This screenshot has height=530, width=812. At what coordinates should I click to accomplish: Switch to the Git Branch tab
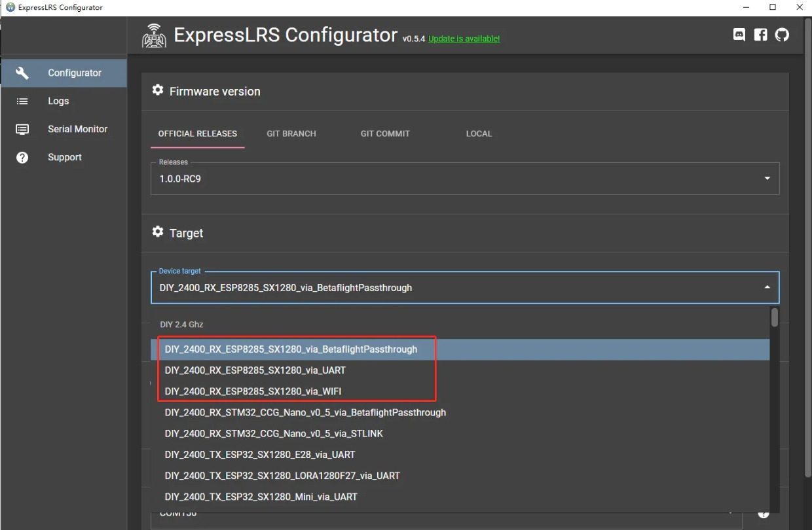point(291,133)
